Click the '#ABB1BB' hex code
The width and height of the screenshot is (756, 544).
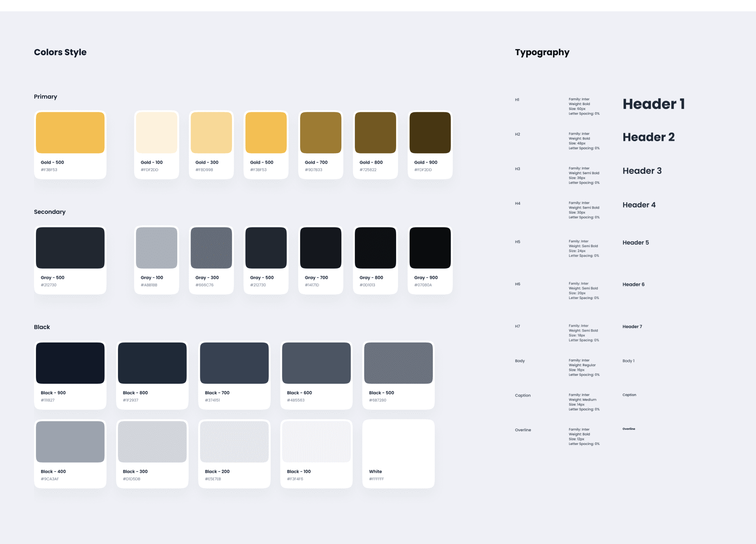tap(149, 285)
